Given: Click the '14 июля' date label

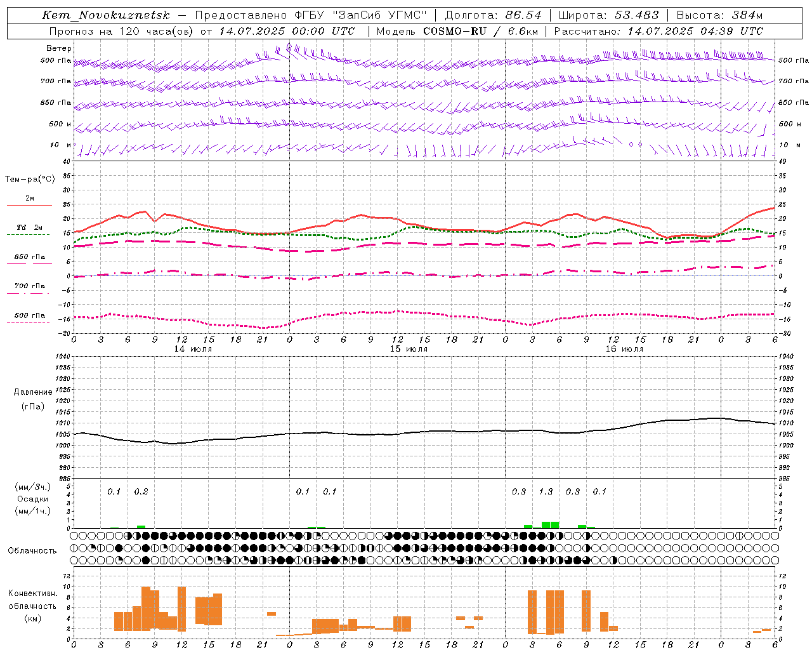Looking at the screenshot, I should pyautogui.click(x=193, y=349).
